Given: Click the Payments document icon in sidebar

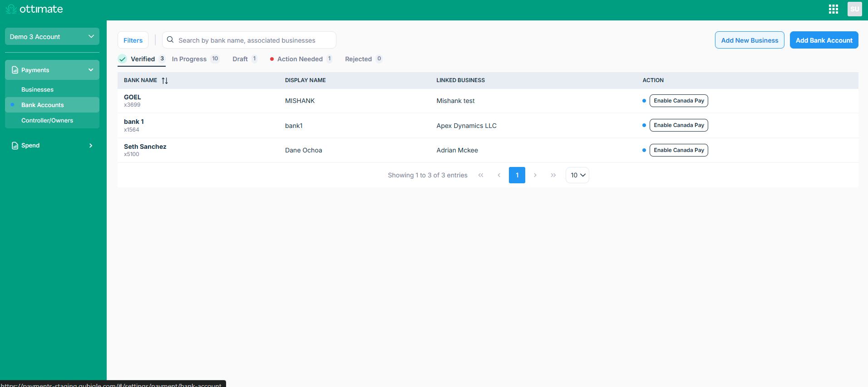Looking at the screenshot, I should 15,70.
